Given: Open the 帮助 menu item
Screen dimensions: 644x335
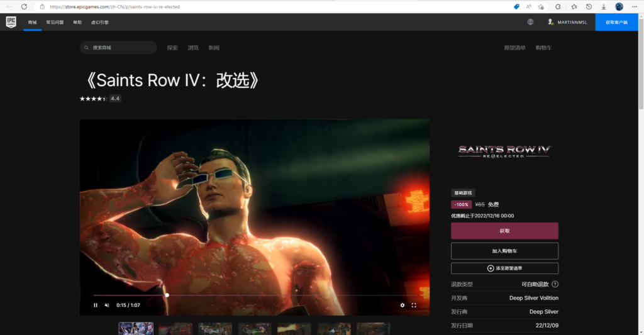Looking at the screenshot, I should (x=77, y=22).
